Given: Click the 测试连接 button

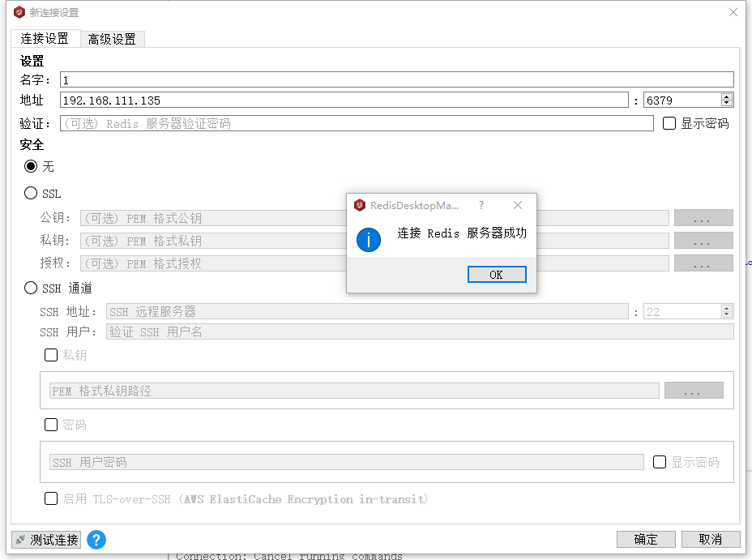Looking at the screenshot, I should [x=46, y=540].
